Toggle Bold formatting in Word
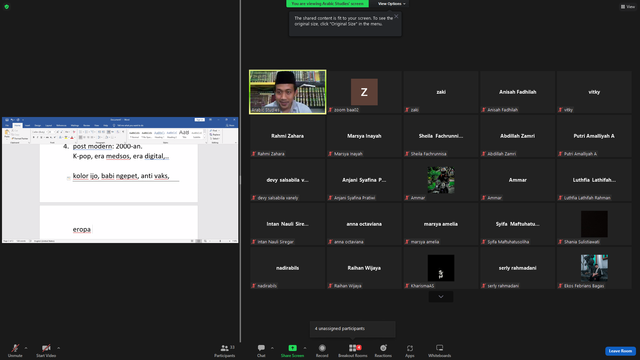The image size is (640, 360). (x=33, y=137)
